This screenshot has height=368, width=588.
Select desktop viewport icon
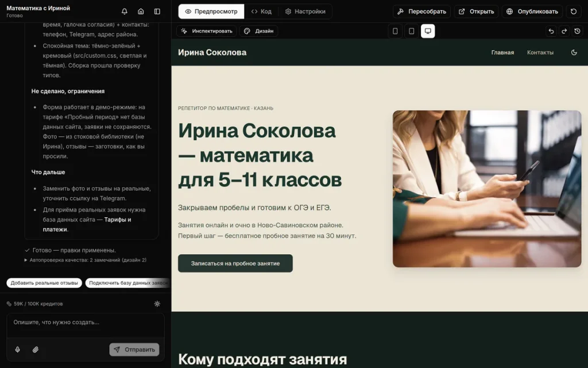(x=428, y=31)
